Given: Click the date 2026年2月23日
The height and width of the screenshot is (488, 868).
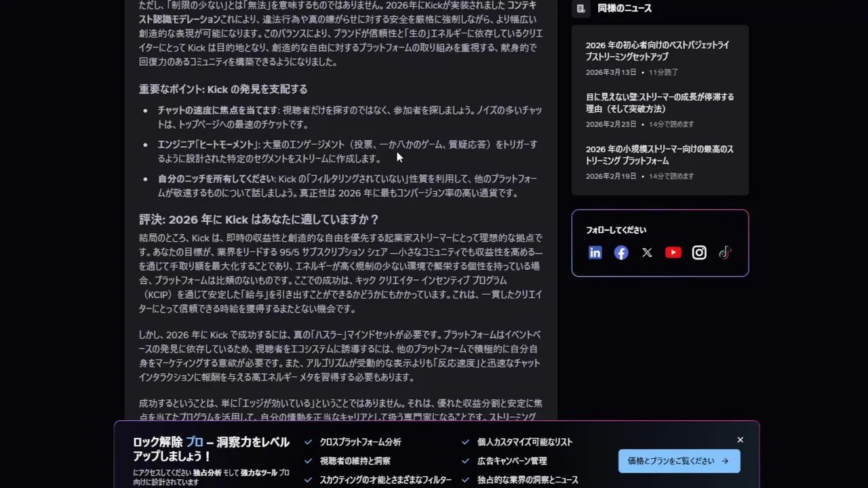Looking at the screenshot, I should click(x=611, y=124).
